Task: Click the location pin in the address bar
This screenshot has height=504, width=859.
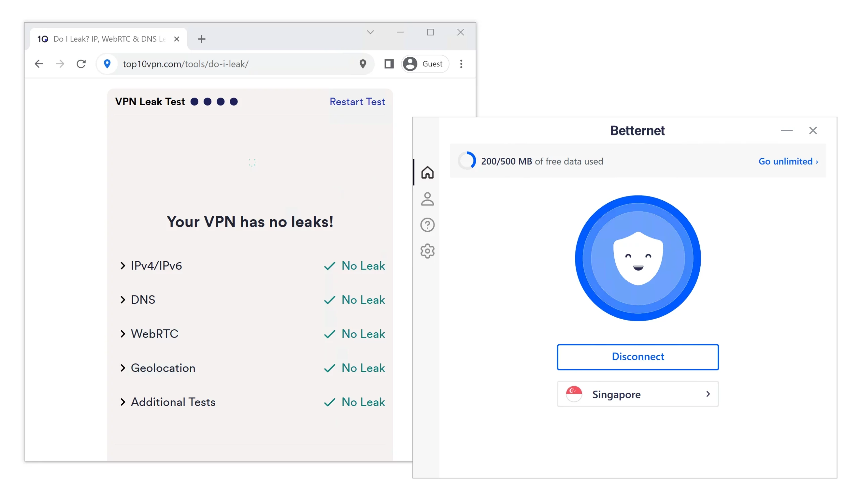Action: 362,64
